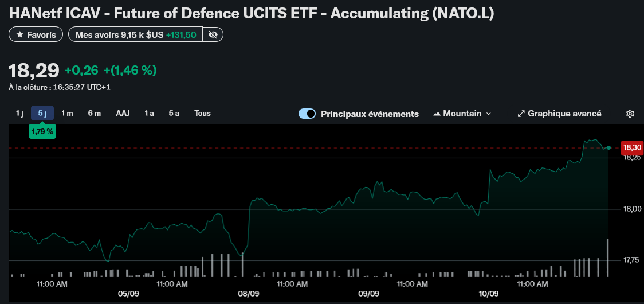Open chart settings gear icon
644x304 pixels.
coord(630,114)
